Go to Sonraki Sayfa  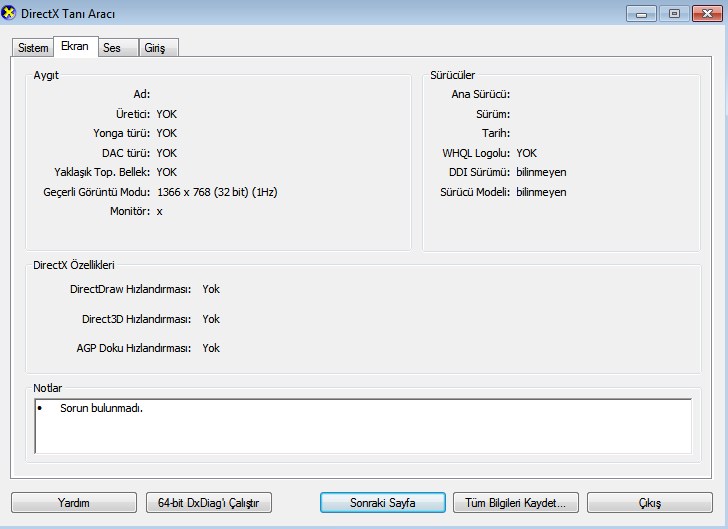[383, 503]
